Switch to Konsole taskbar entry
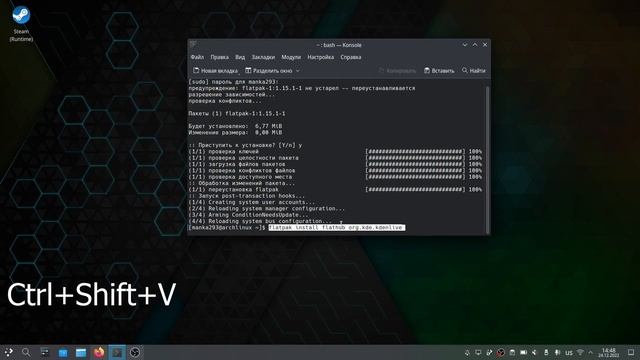This screenshot has width=640, height=360. tap(117, 352)
